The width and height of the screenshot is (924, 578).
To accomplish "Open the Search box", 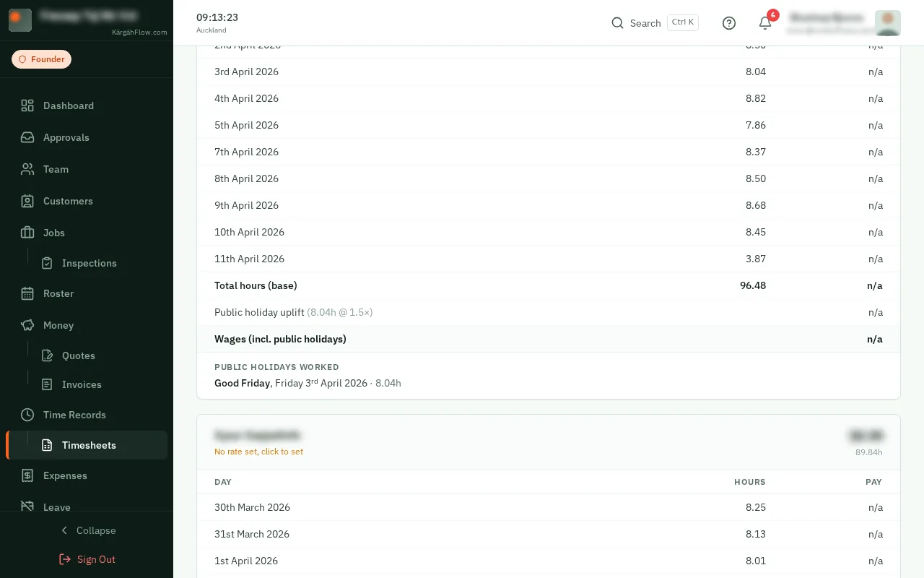I will pyautogui.click(x=655, y=23).
